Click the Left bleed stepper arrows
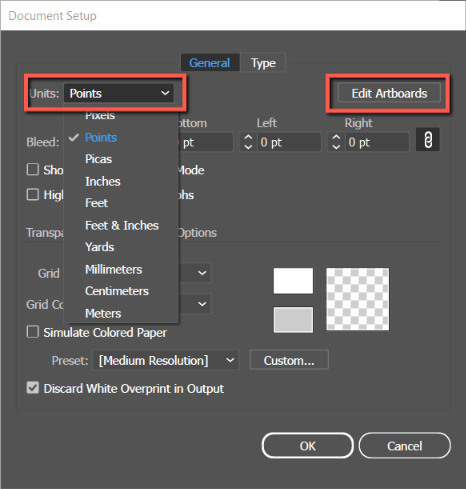The width and height of the screenshot is (466, 489). point(248,142)
